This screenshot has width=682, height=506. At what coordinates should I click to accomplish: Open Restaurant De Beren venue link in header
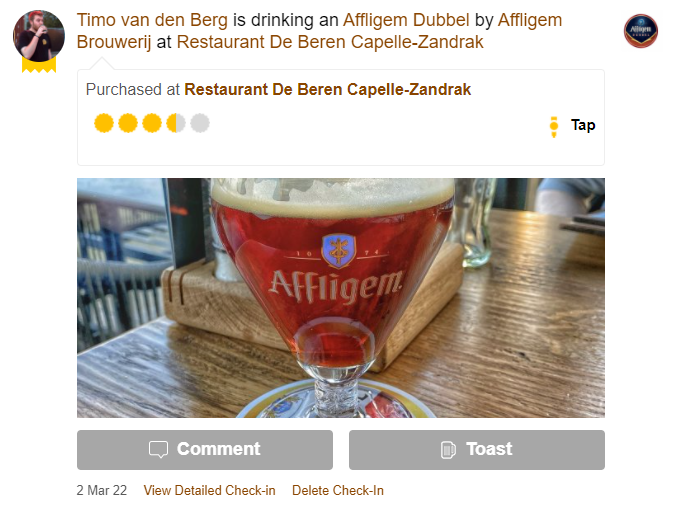[x=330, y=42]
